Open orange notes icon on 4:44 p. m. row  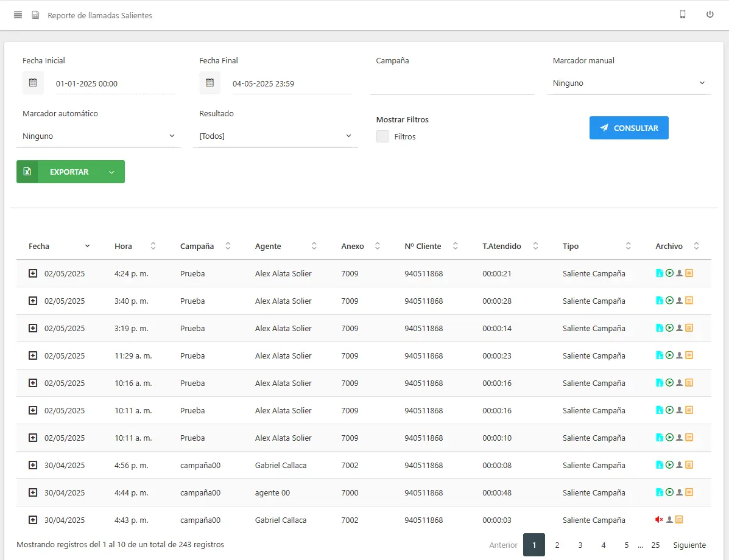click(x=689, y=492)
